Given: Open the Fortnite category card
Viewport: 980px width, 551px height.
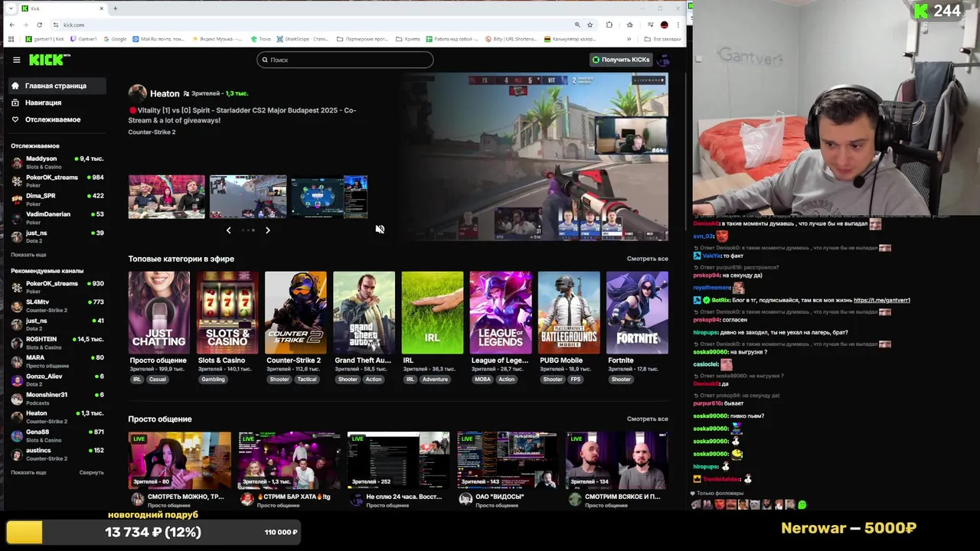Looking at the screenshot, I should pyautogui.click(x=637, y=312).
